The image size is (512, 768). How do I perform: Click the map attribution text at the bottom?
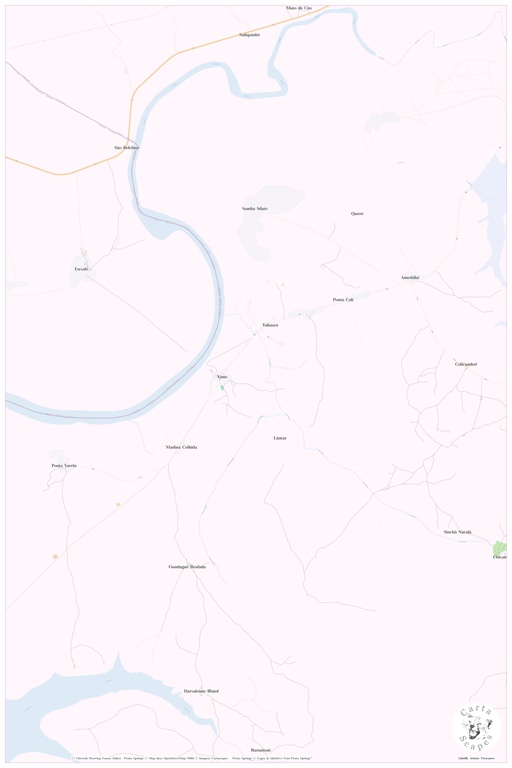click(192, 758)
